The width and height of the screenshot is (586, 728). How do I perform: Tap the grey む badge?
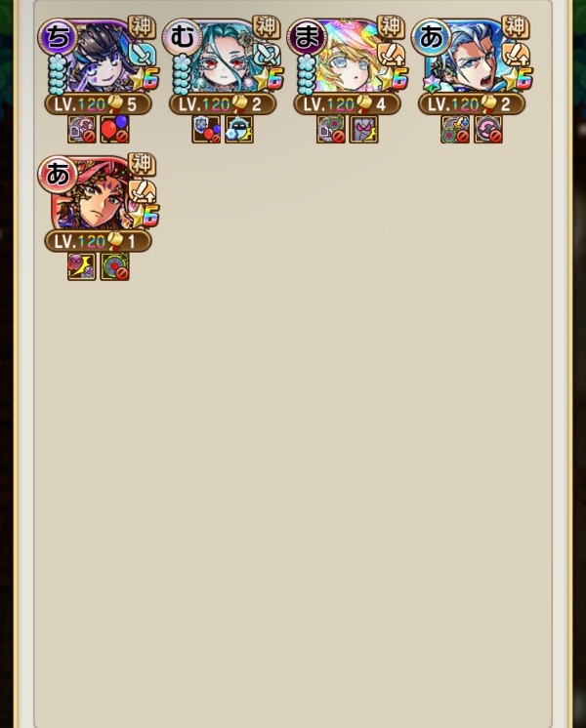click(183, 37)
